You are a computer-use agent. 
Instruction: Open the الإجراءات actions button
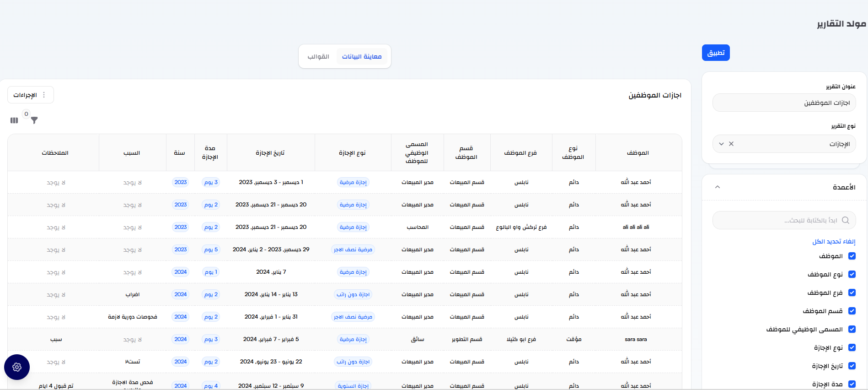(x=31, y=95)
